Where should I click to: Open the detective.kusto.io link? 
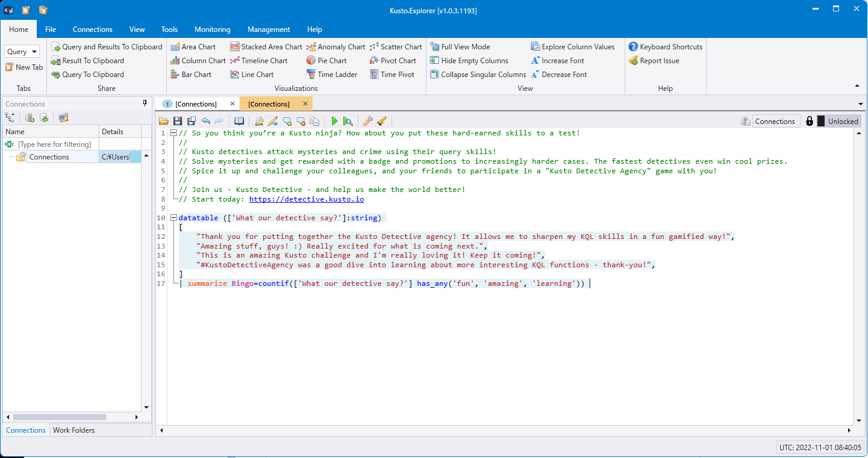pos(307,199)
